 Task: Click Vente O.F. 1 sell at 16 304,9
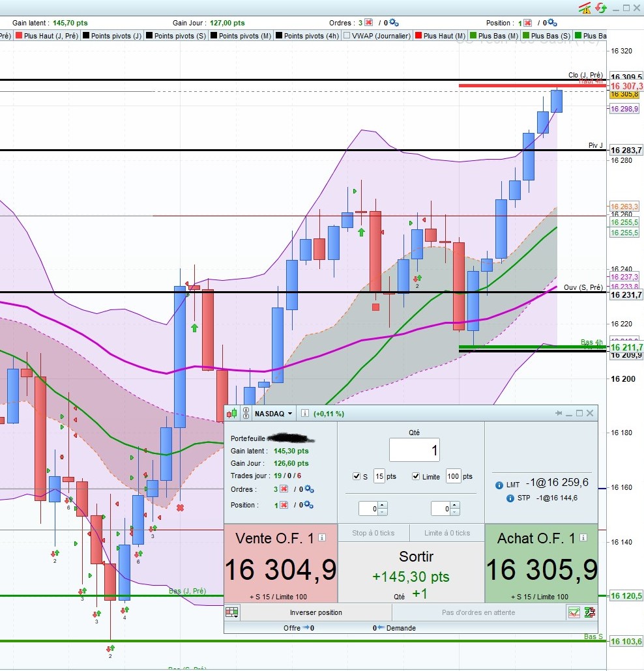pos(281,564)
